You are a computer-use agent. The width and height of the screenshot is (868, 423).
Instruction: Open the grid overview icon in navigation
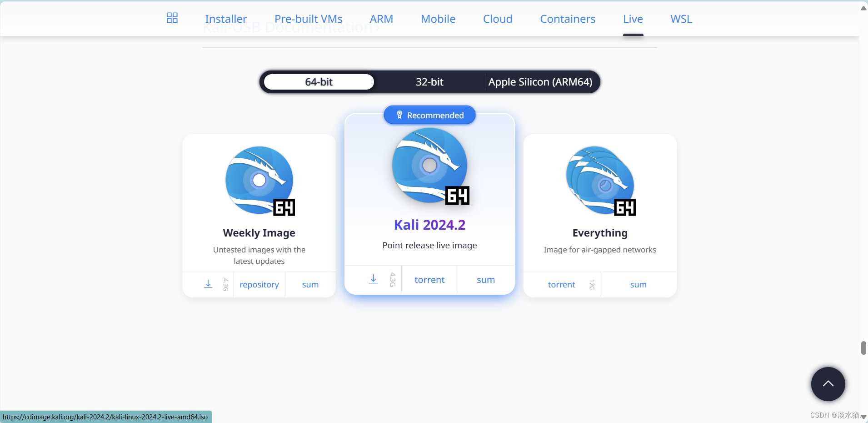[x=172, y=18]
